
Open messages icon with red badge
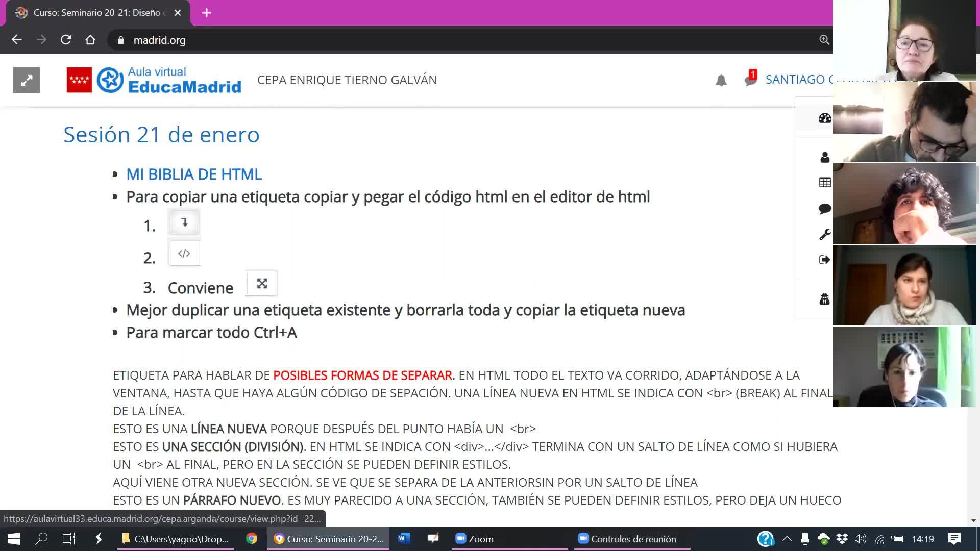click(750, 80)
